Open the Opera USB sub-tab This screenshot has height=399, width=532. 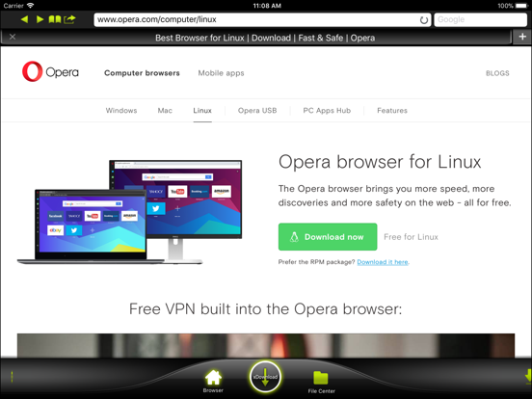(x=257, y=111)
